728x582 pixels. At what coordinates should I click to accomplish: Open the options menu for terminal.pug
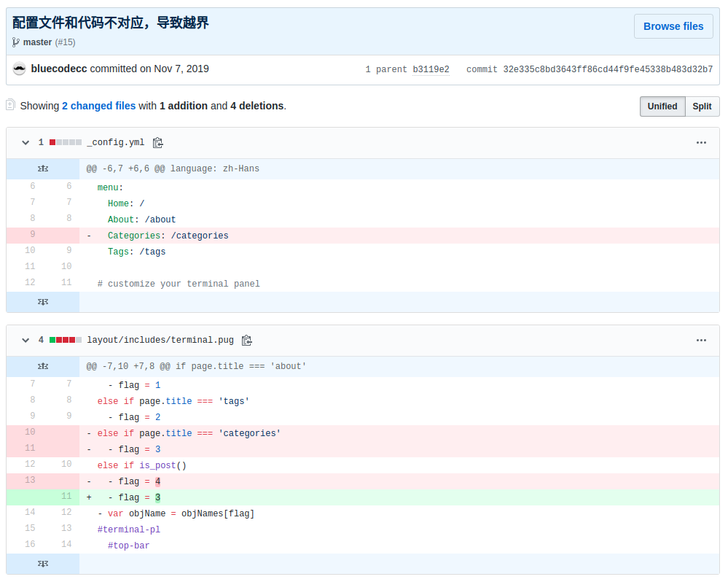coord(701,340)
